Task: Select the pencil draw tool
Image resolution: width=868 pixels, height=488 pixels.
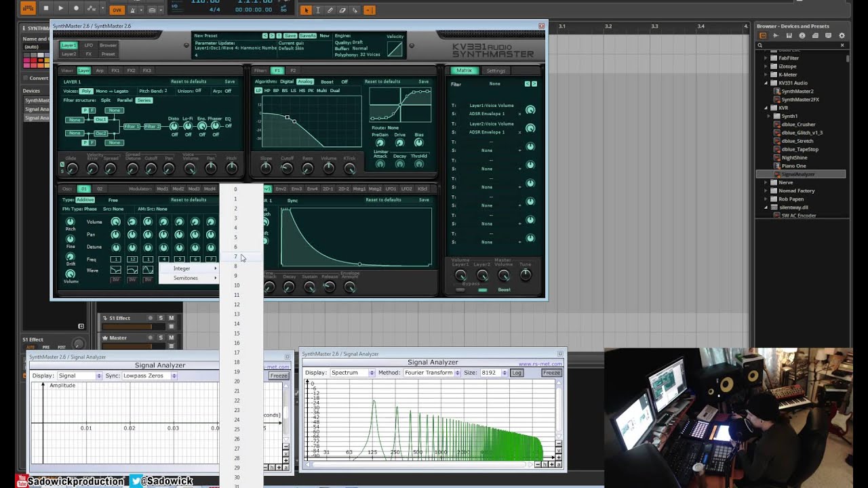Action: tap(330, 10)
